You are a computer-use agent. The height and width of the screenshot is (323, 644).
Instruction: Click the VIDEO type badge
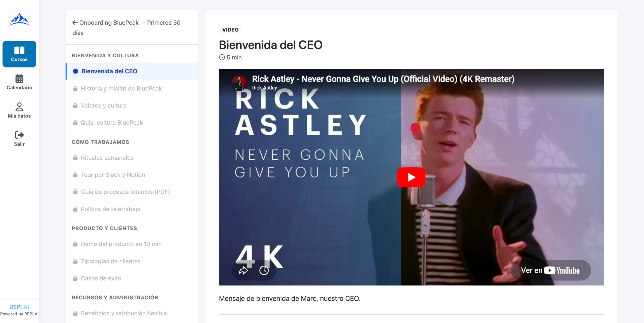click(230, 30)
